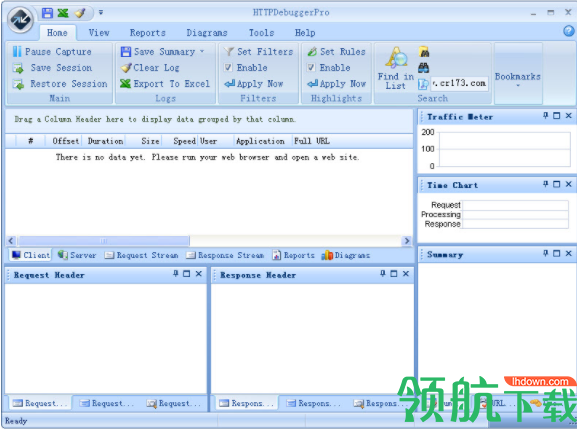The height and width of the screenshot is (429, 577).
Task: Pin the Summary panel
Action: tap(546, 254)
